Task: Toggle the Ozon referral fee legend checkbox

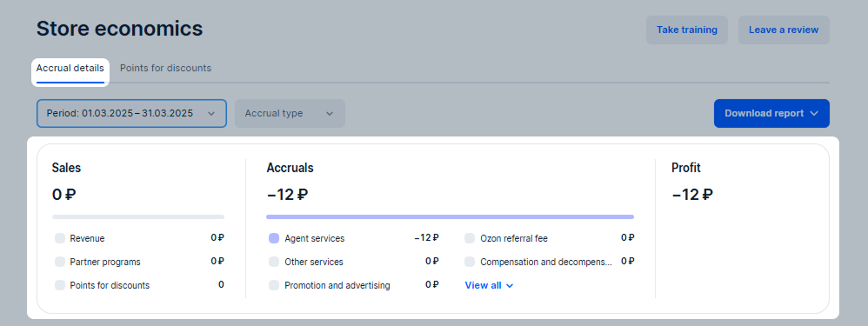Action: coord(470,238)
